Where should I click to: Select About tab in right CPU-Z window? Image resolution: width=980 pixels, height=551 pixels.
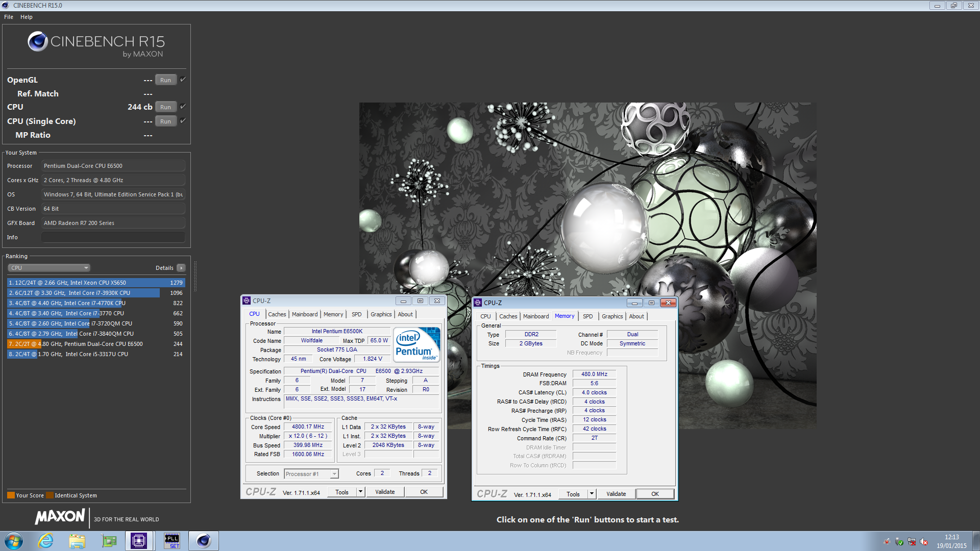point(636,316)
